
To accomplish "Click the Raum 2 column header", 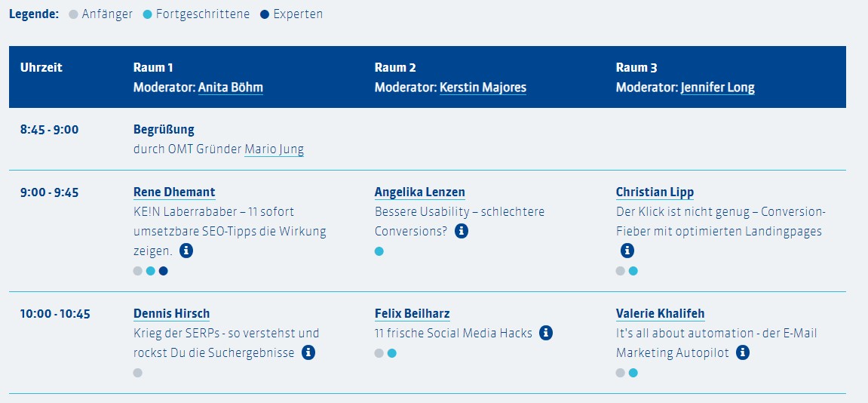I will tap(395, 67).
